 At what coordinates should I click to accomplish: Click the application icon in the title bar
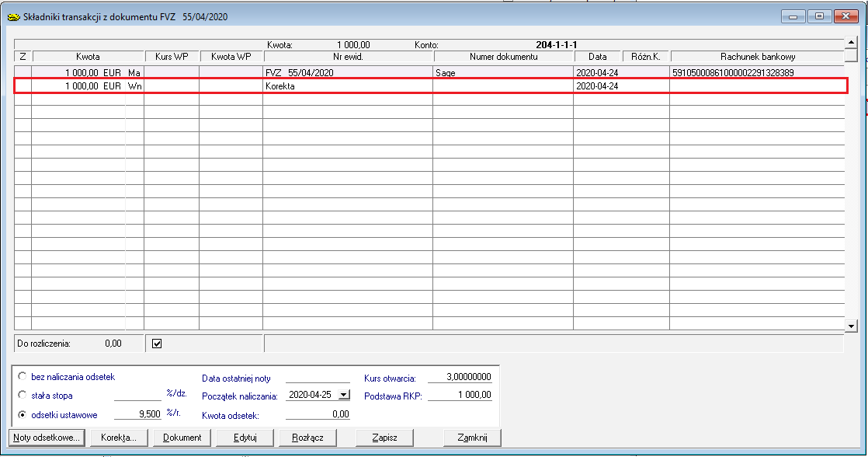pyautogui.click(x=13, y=17)
